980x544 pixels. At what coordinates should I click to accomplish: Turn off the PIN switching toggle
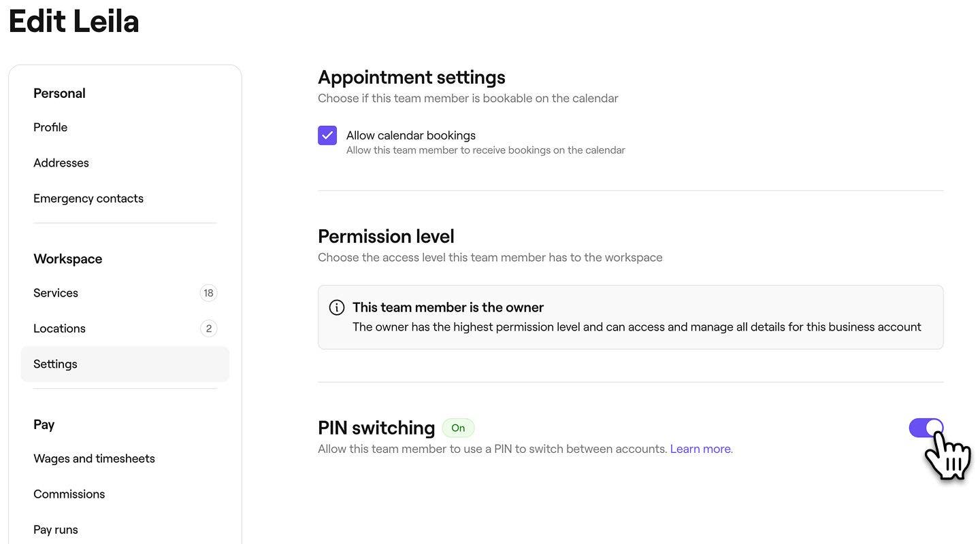[x=926, y=428]
